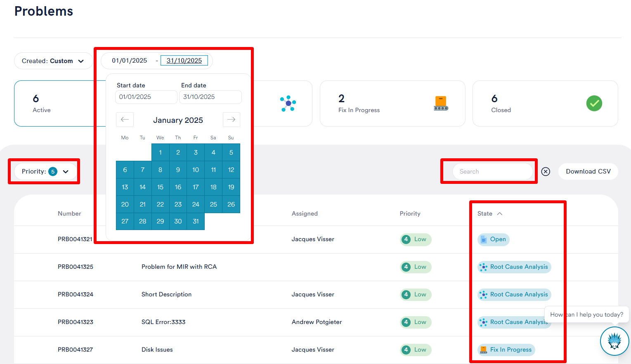Click the Download CSV button
The width and height of the screenshot is (631, 364).
588,171
